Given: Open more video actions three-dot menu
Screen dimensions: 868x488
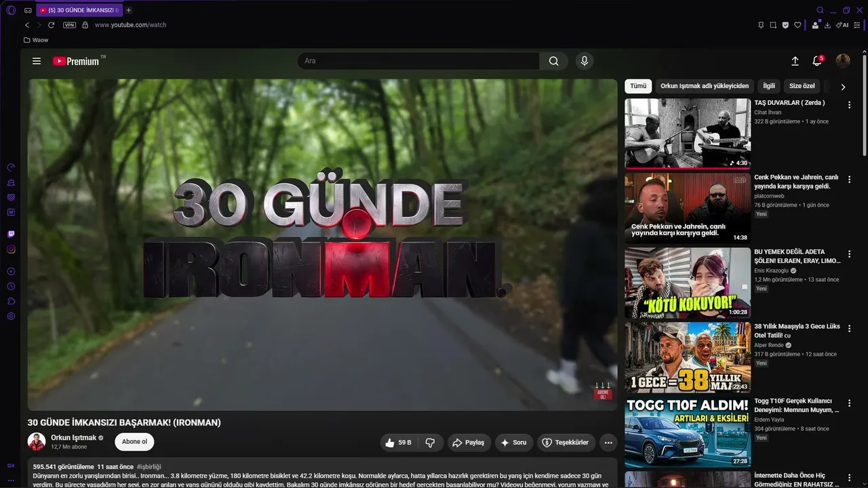Looking at the screenshot, I should click(x=608, y=443).
